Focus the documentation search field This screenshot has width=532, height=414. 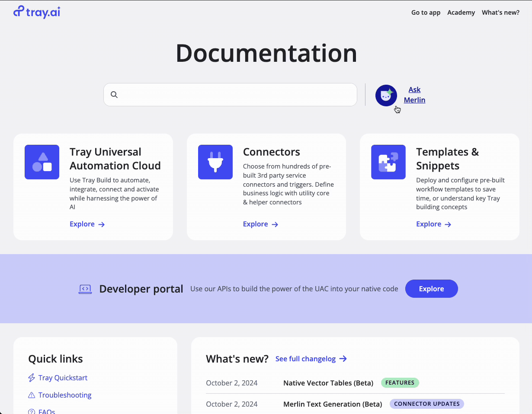pyautogui.click(x=230, y=95)
